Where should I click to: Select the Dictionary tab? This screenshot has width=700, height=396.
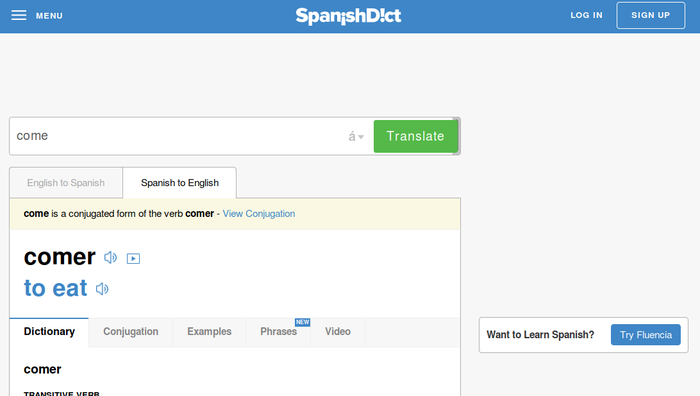pos(49,332)
